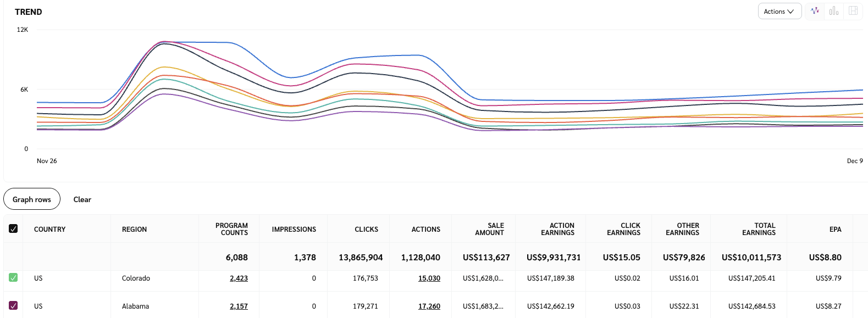
Task: Switch to the treemap chart view
Action: [x=853, y=11]
